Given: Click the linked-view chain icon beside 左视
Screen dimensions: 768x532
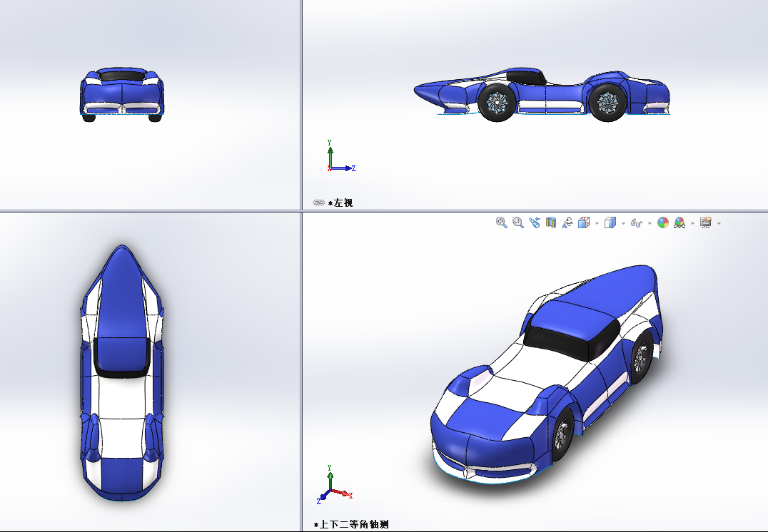Looking at the screenshot, I should point(319,203).
